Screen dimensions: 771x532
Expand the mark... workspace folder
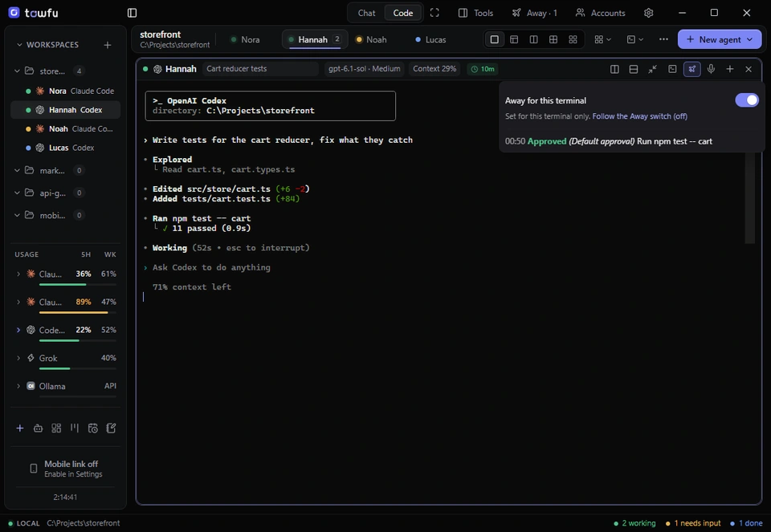pyautogui.click(x=17, y=170)
